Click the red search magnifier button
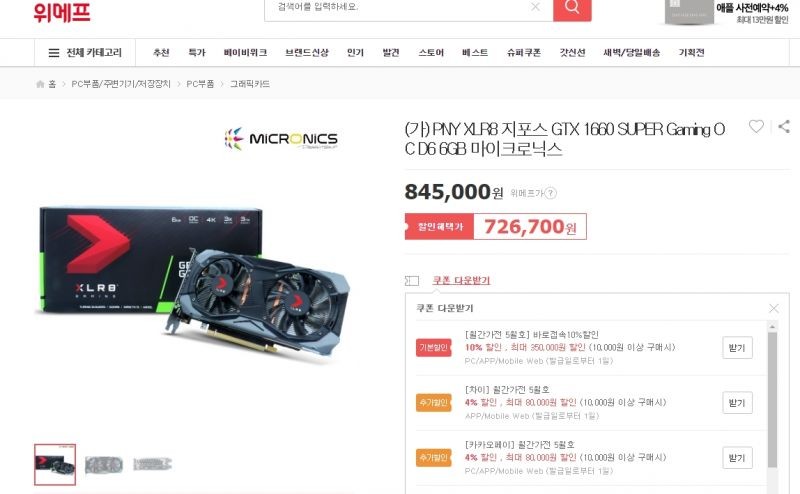This screenshot has height=494, width=800. (x=572, y=9)
